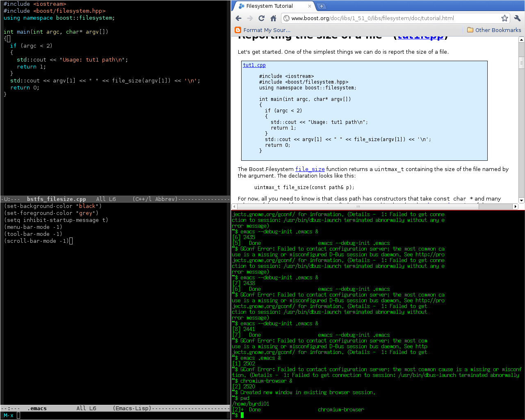Open the tut1.cpp link above the code box
Screen dimensions: 525x420
tap(254, 65)
